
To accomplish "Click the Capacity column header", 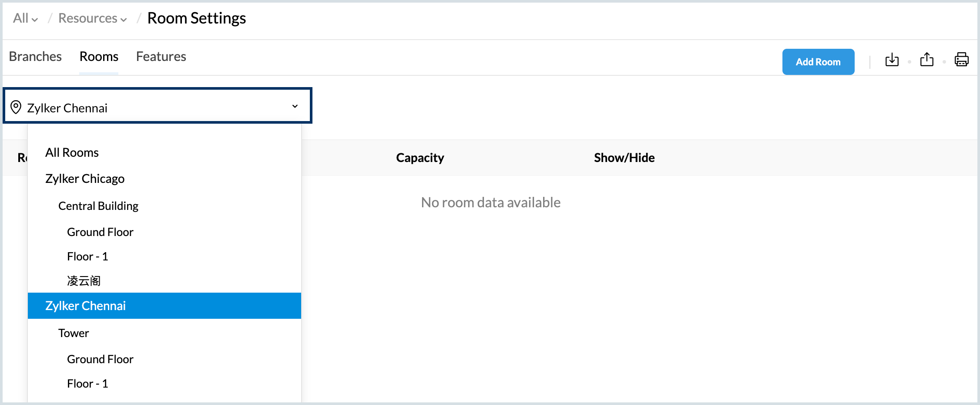I will point(420,158).
